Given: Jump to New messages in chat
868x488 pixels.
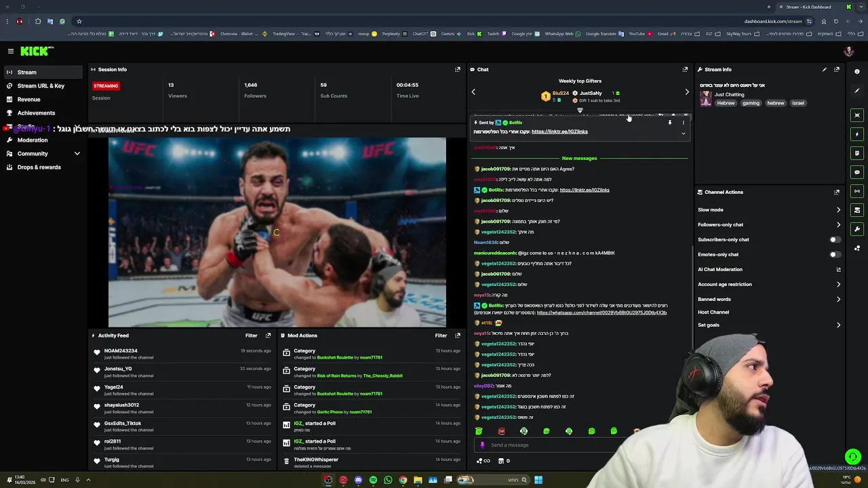Looking at the screenshot, I should (x=579, y=159).
